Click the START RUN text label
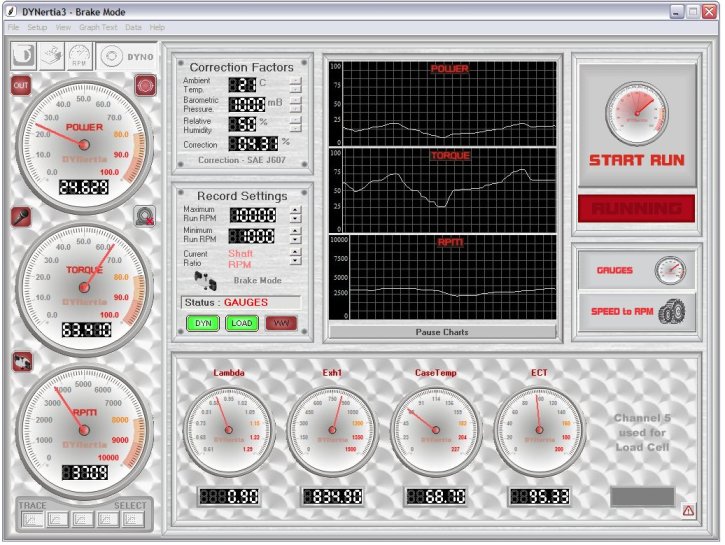This screenshot has width=725, height=545. click(x=637, y=160)
